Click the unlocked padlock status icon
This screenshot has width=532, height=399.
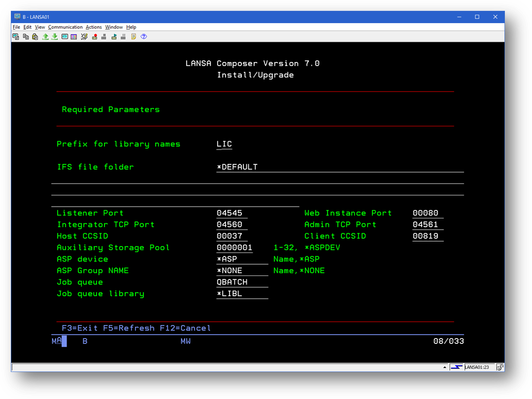[x=500, y=367]
